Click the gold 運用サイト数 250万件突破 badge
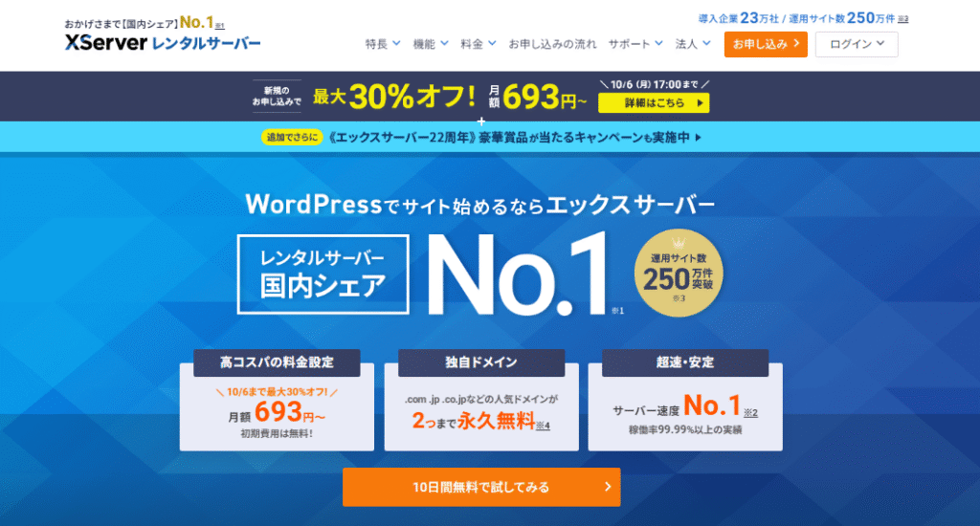Screen dimensions: 980x526 [x=679, y=273]
